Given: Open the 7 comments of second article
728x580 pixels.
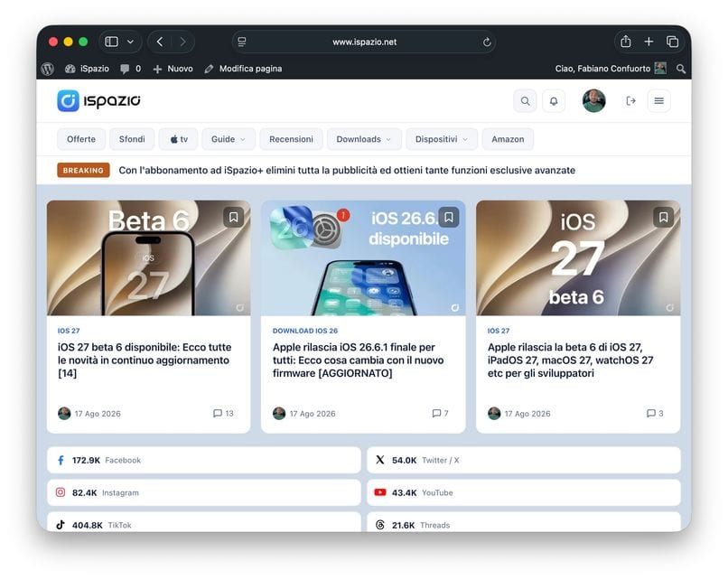Looking at the screenshot, I should 440,413.
